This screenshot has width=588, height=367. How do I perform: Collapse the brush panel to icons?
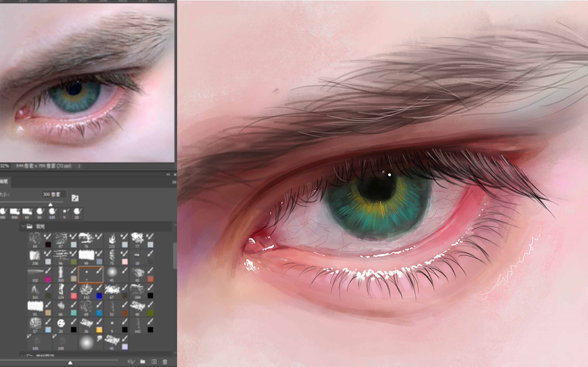coord(168,175)
